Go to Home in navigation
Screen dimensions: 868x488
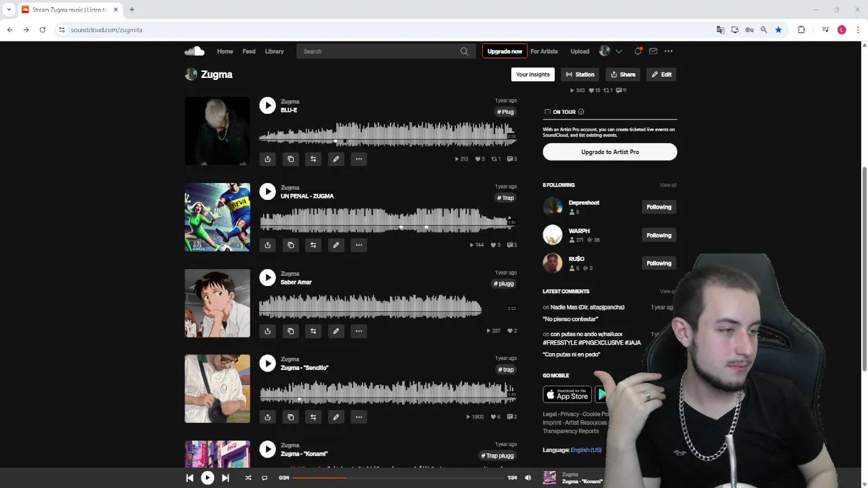(225, 52)
